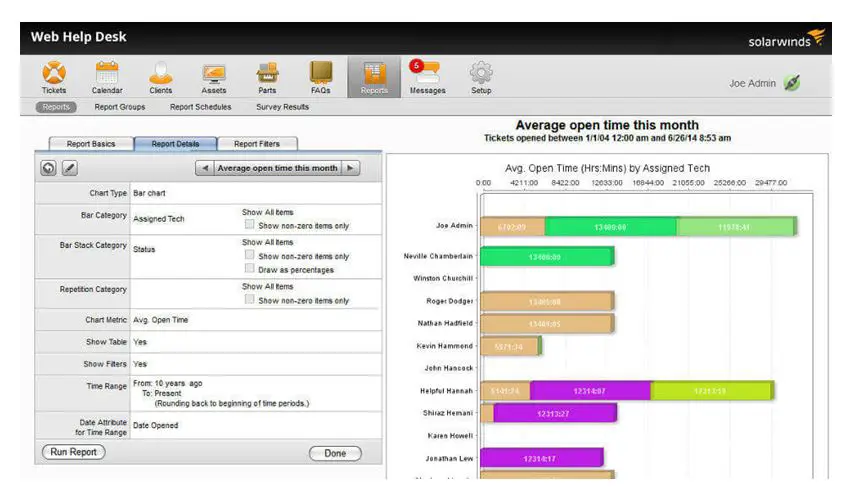The width and height of the screenshot is (846, 489).
Task: Click the 'Winston Churchill' chart label
Action: point(443,279)
